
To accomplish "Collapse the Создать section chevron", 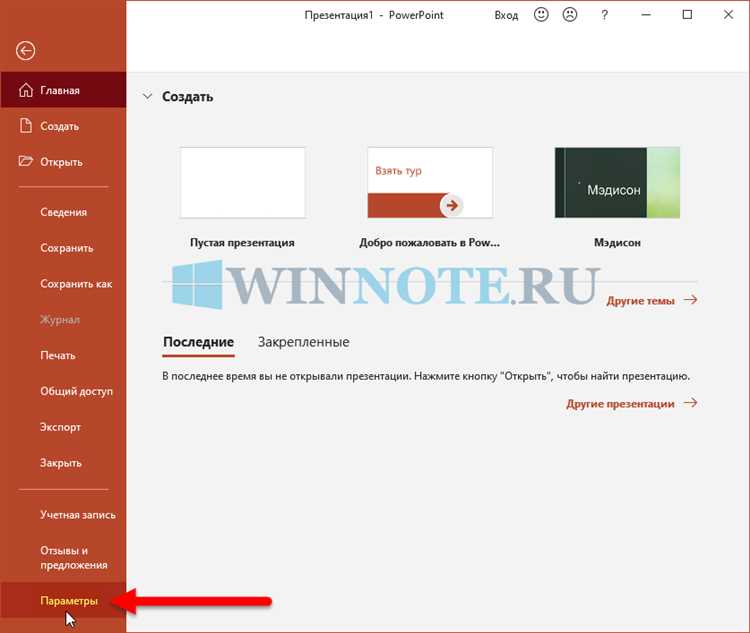I will pyautogui.click(x=147, y=96).
